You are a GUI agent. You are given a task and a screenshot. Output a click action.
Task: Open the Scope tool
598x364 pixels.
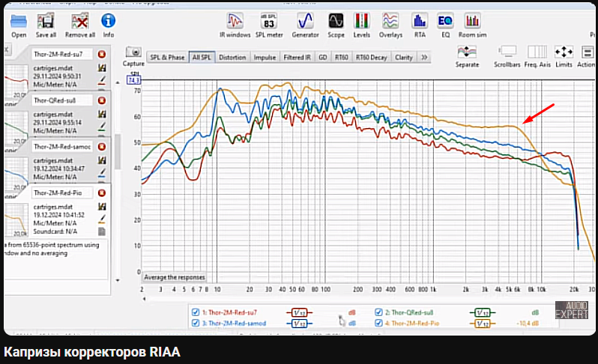coord(336,21)
